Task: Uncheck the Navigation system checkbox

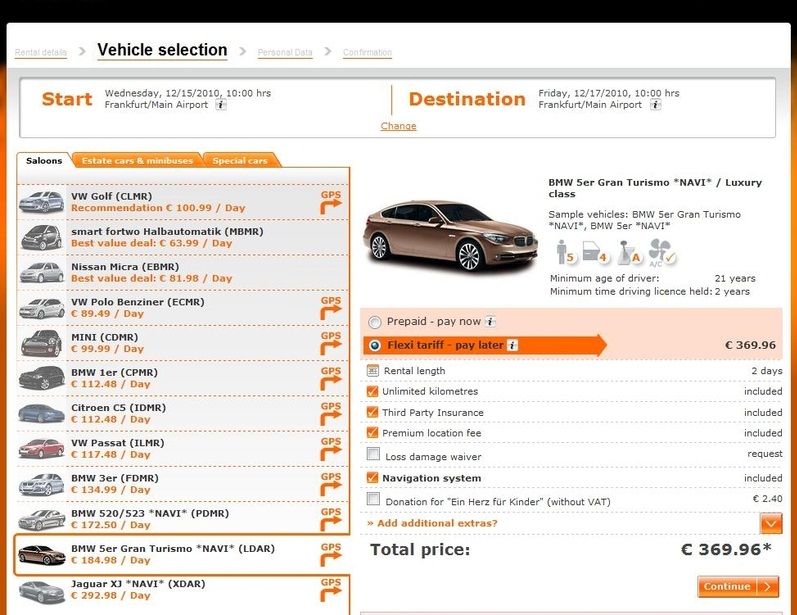Action: pyautogui.click(x=373, y=478)
